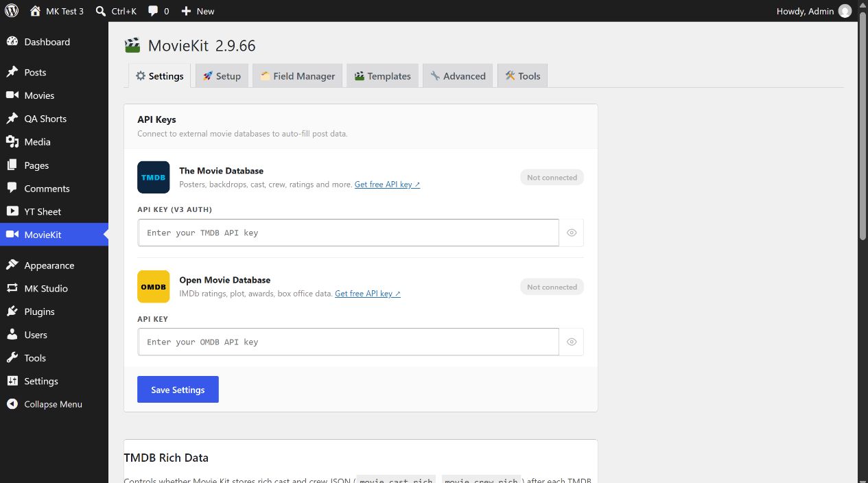Open the Templates tab

[382, 76]
